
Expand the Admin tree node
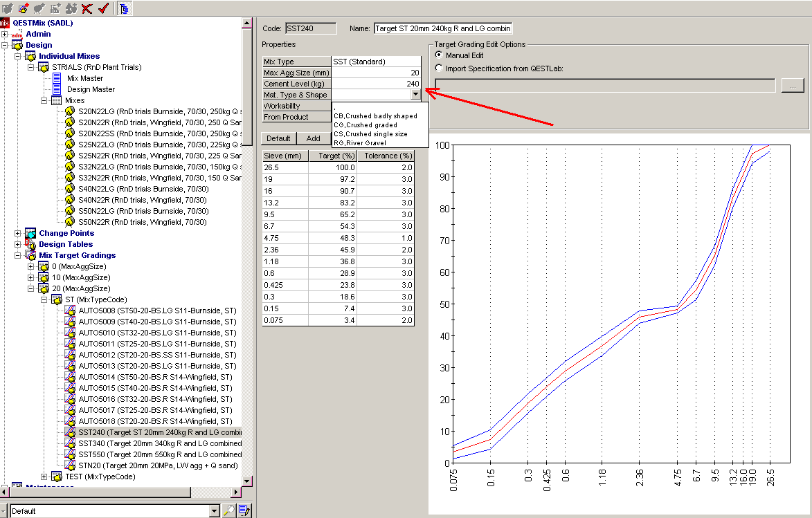click(x=5, y=34)
